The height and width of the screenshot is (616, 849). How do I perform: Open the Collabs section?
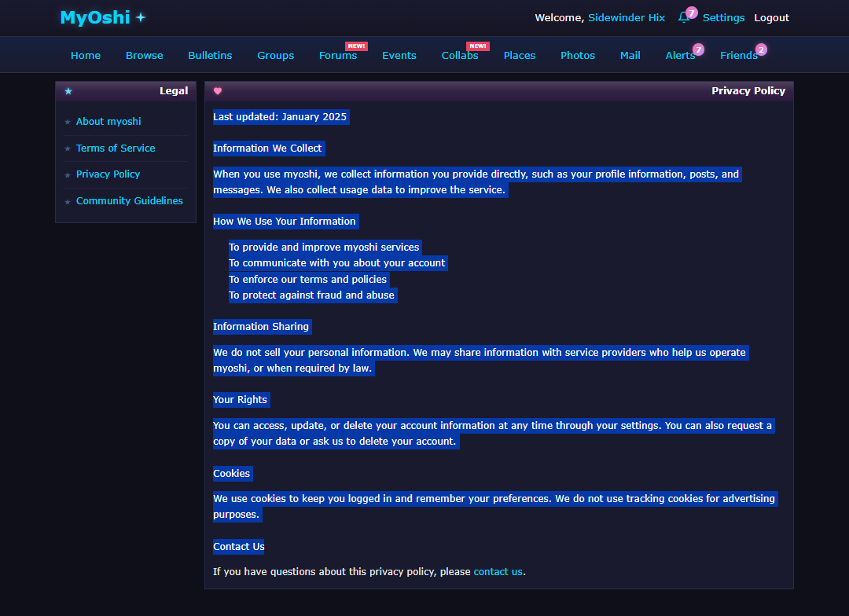point(460,55)
